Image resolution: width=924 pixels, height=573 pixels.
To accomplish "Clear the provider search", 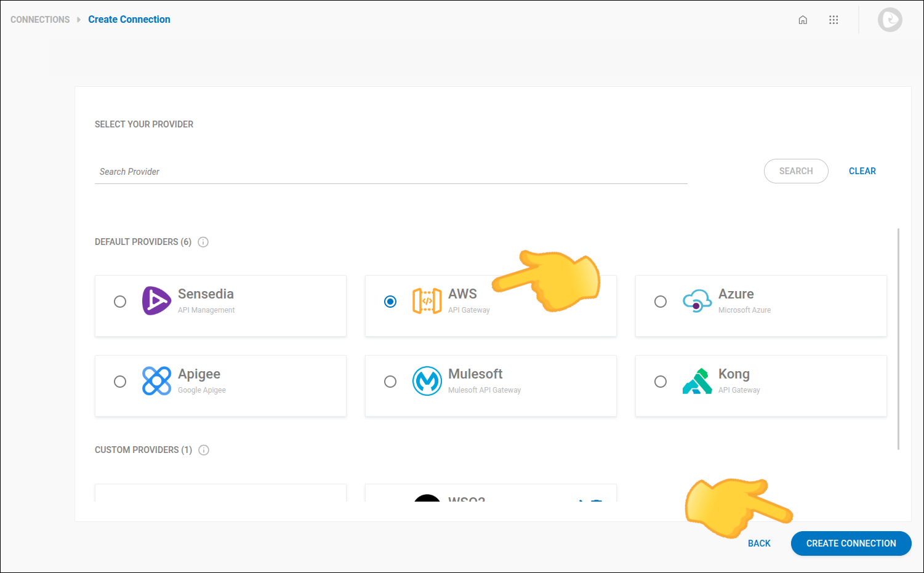I will [862, 171].
